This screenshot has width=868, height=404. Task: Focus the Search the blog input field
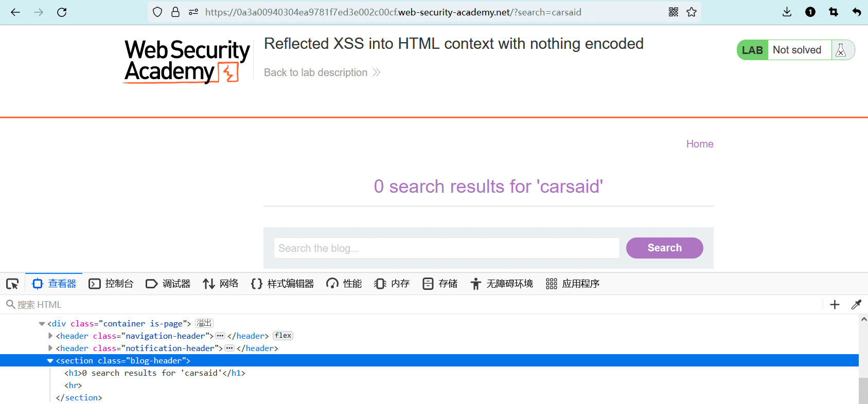[446, 248]
